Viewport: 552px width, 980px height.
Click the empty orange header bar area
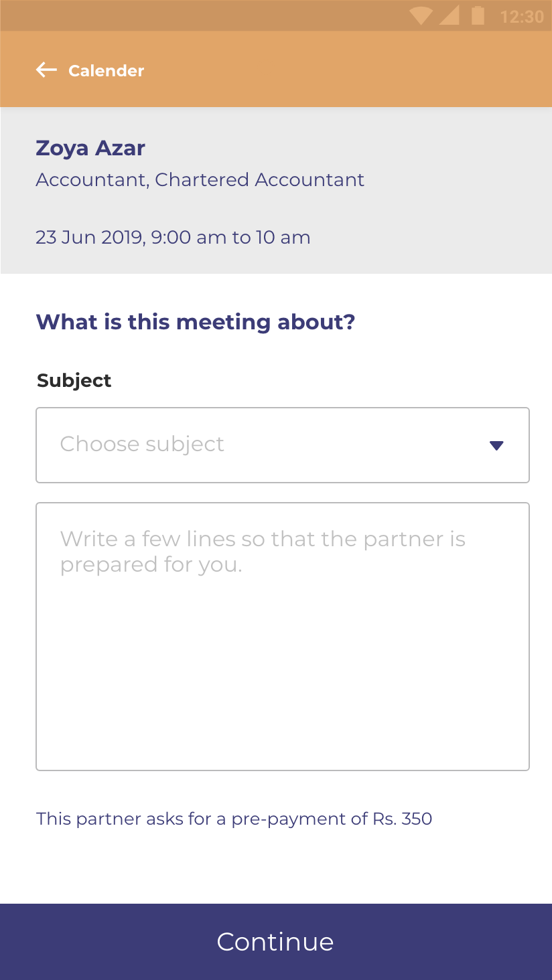tap(348, 70)
